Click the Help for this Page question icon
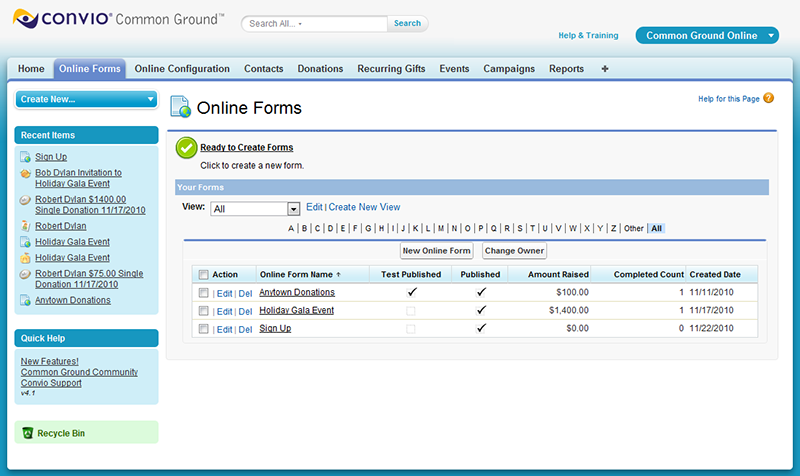Image resolution: width=800 pixels, height=476 pixels. [769, 98]
